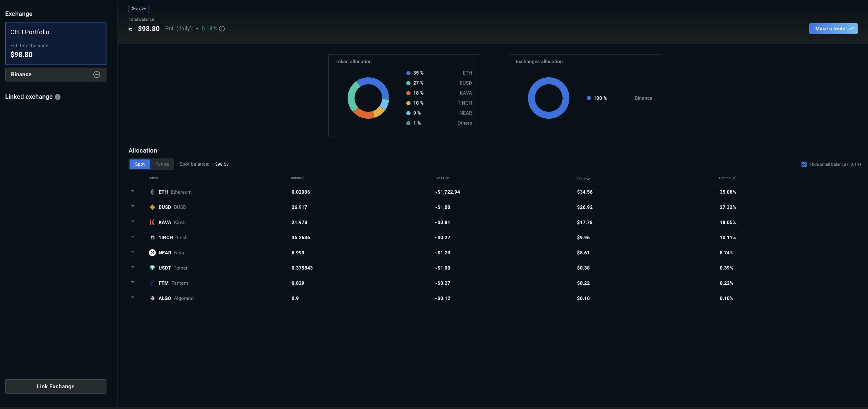Switch to the Future tab
This screenshot has height=409, width=868.
[162, 164]
